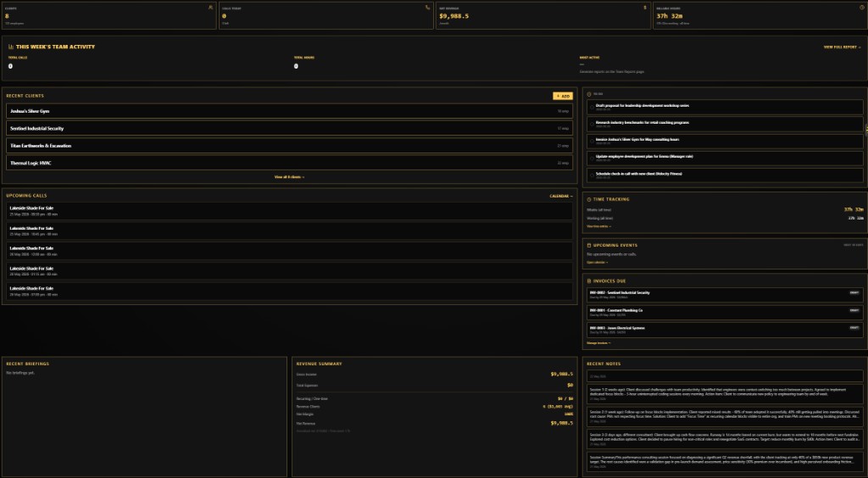Viewport: 868px width, 478px height.
Task: Click Total Hours value in Team Activity
Action: (296, 66)
